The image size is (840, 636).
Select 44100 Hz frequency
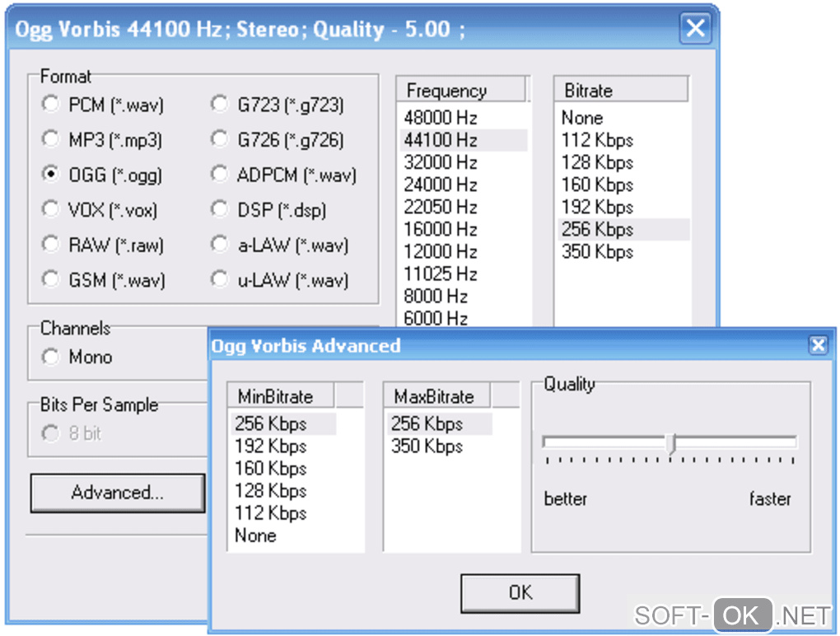464,140
